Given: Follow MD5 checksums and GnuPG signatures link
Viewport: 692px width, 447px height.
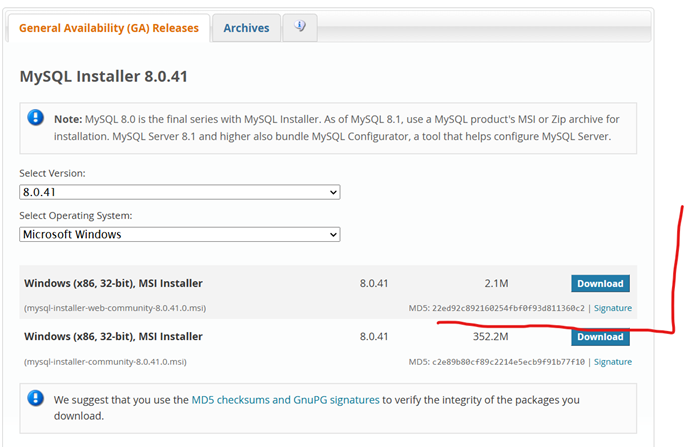Looking at the screenshot, I should click(x=286, y=400).
